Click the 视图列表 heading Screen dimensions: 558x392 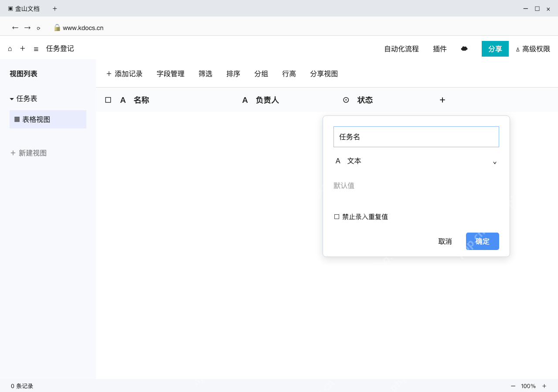(24, 74)
